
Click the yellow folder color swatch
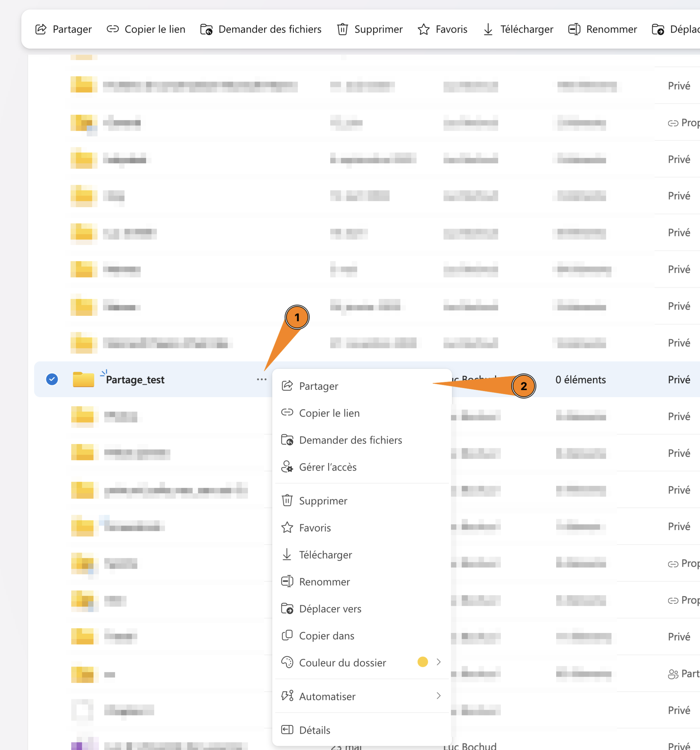coord(423,662)
